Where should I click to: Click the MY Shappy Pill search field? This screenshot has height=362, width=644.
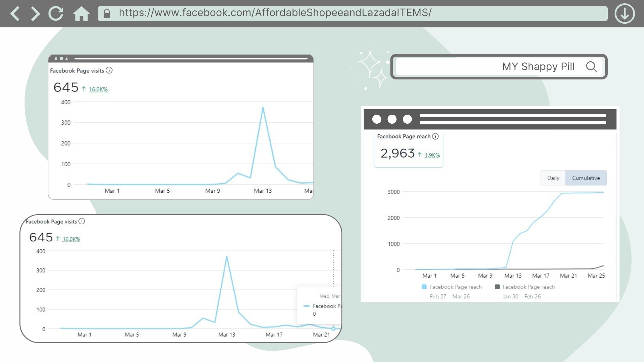(486, 67)
